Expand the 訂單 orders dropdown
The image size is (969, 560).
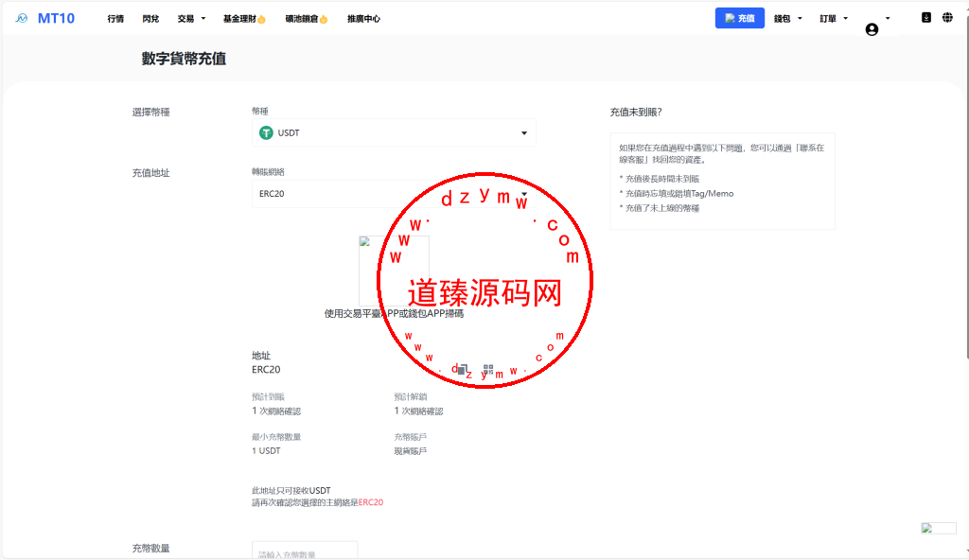click(x=834, y=19)
